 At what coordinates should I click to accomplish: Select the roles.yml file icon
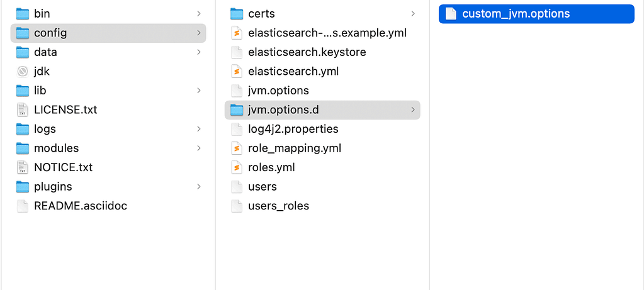click(x=237, y=167)
